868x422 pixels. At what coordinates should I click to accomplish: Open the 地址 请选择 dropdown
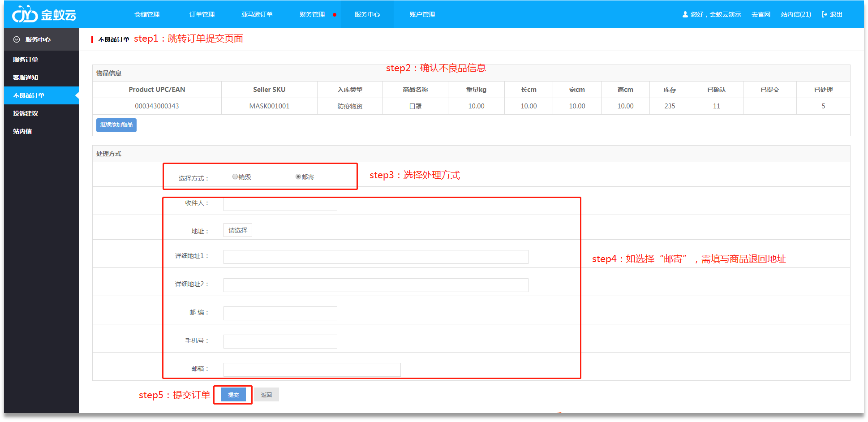click(238, 230)
